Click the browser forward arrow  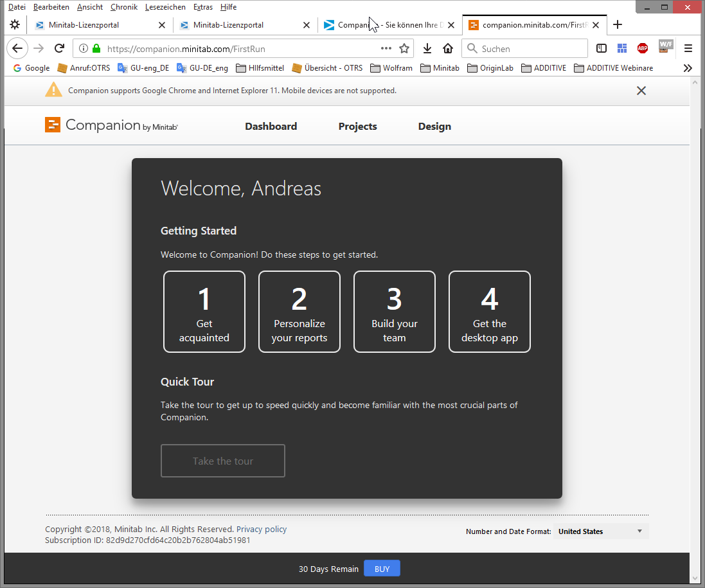(x=39, y=49)
